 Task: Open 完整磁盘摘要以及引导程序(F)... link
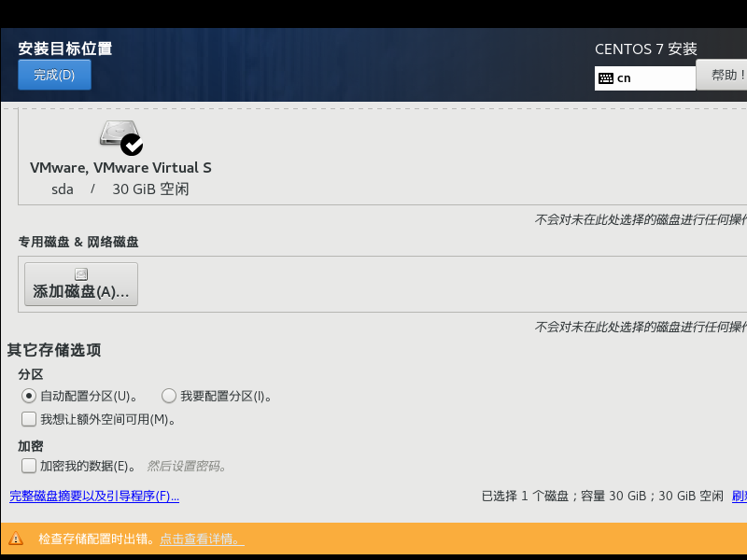coord(94,497)
